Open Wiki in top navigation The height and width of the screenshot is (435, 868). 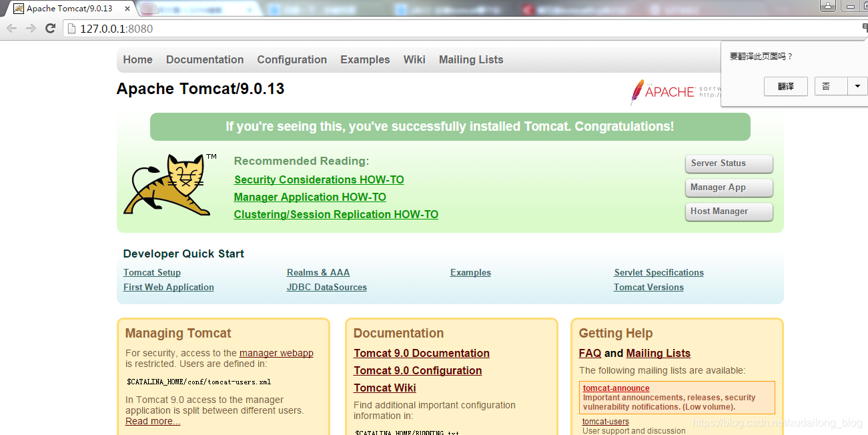[x=414, y=59]
